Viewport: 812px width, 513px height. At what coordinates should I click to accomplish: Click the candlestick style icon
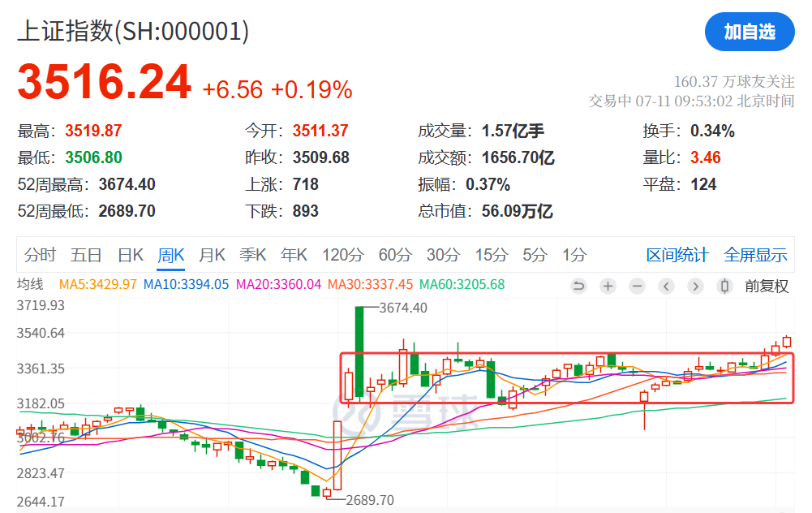[725, 286]
